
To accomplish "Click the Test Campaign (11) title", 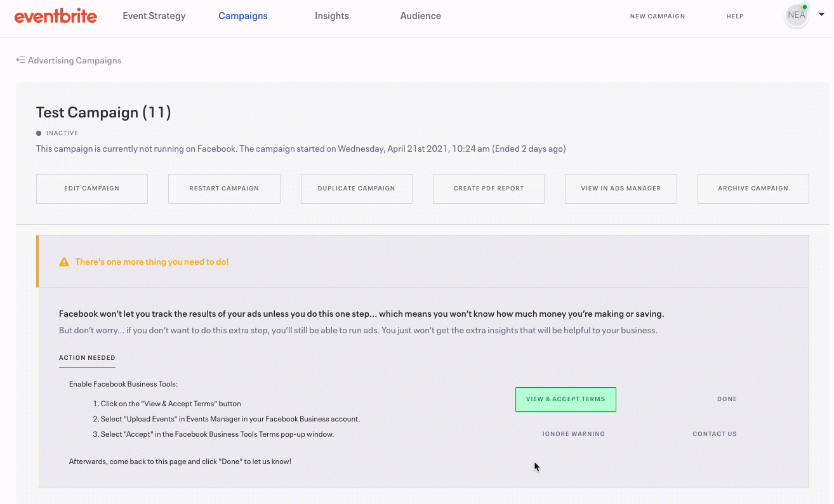I will [x=103, y=112].
